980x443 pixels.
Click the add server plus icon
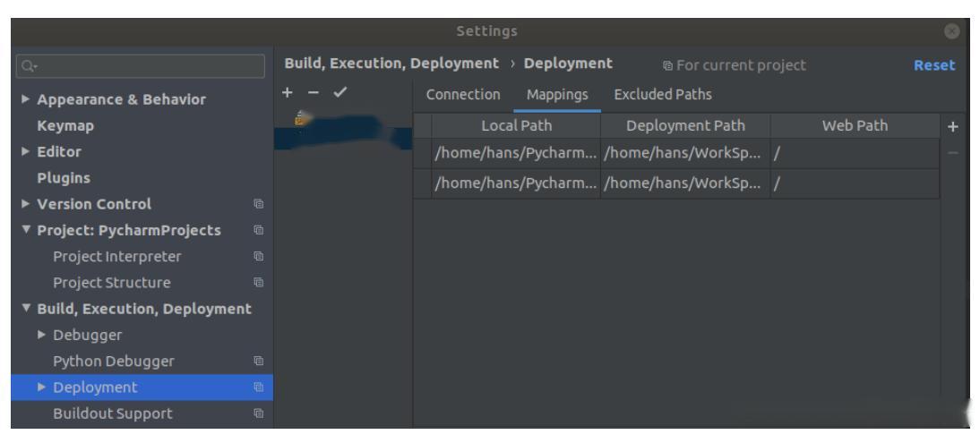pyautogui.click(x=288, y=93)
